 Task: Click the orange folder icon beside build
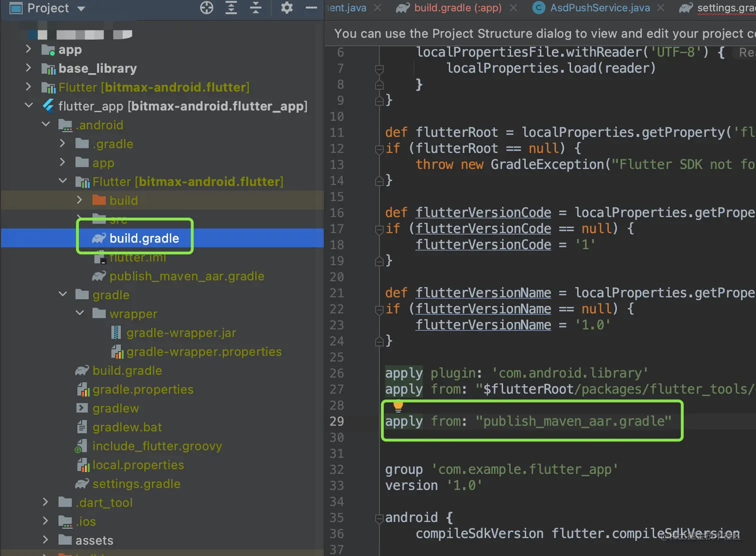point(99,200)
